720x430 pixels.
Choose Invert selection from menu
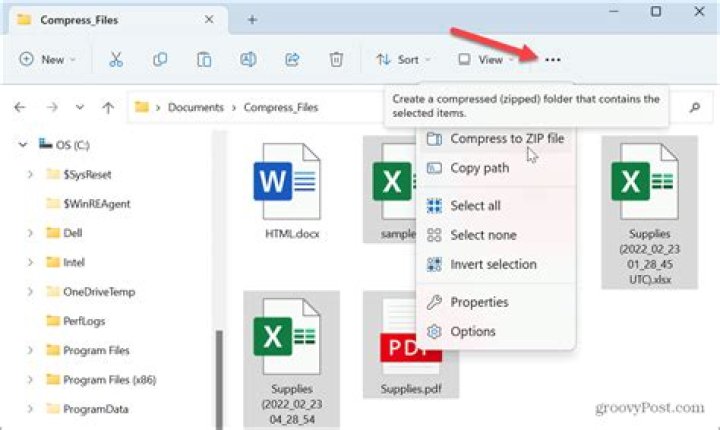coord(493,264)
